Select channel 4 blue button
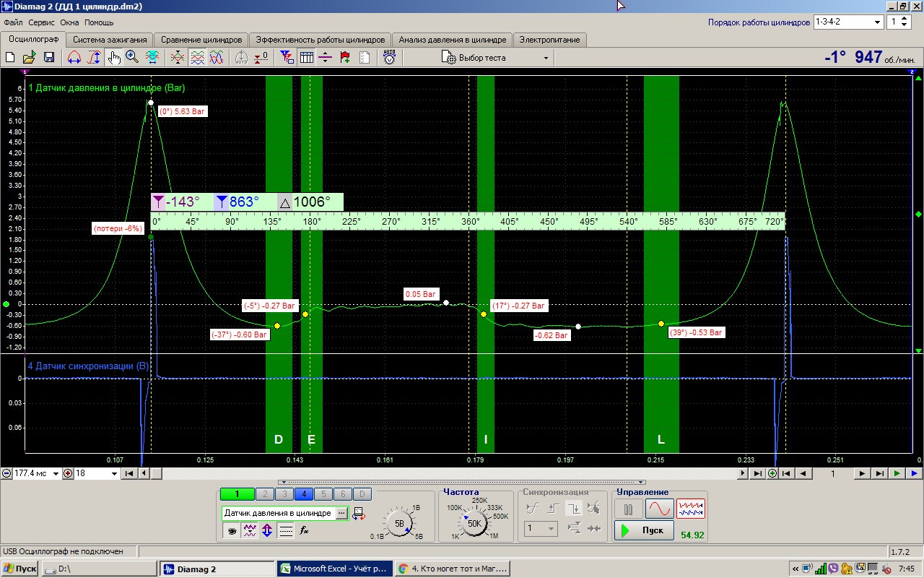924x578 pixels. click(303, 494)
